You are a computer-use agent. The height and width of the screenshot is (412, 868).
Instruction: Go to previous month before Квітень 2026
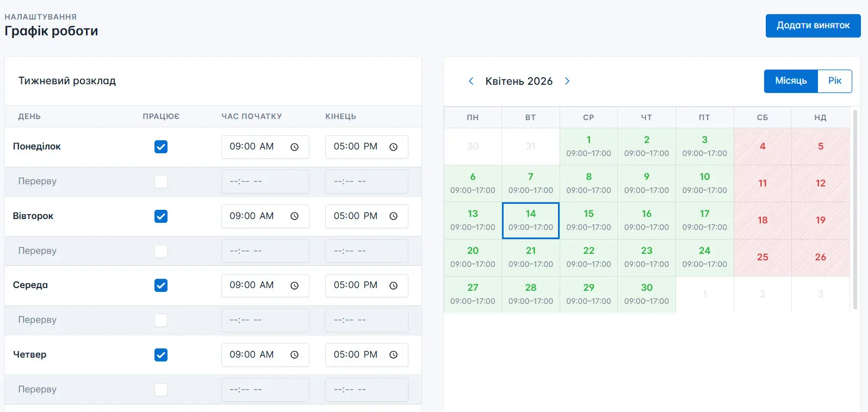coord(471,81)
